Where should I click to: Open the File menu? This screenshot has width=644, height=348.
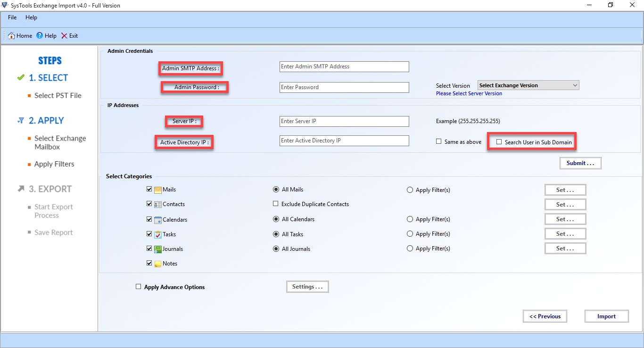coord(12,17)
